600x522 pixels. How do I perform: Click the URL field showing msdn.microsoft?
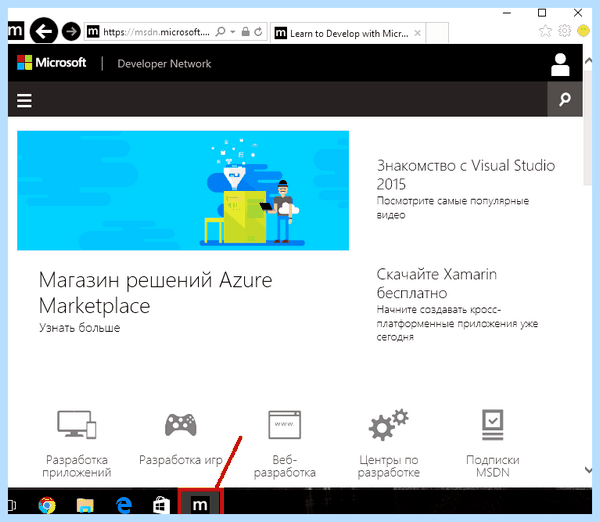pos(156,32)
